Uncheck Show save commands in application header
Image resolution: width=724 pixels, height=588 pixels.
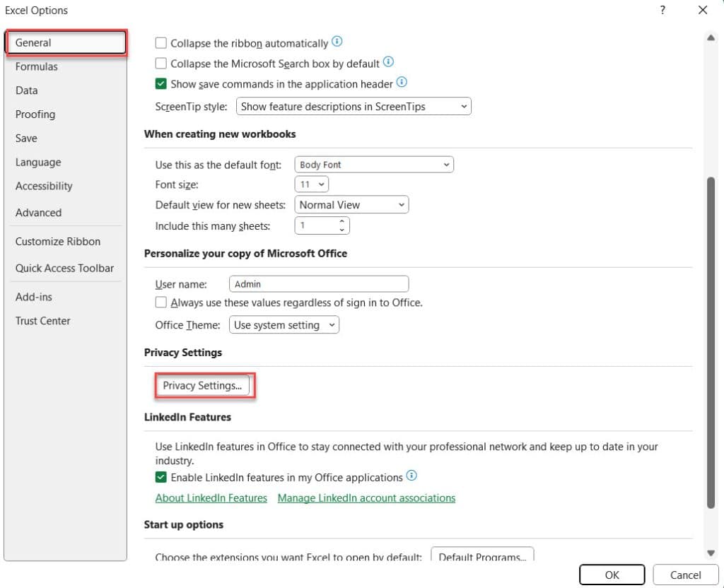click(160, 83)
